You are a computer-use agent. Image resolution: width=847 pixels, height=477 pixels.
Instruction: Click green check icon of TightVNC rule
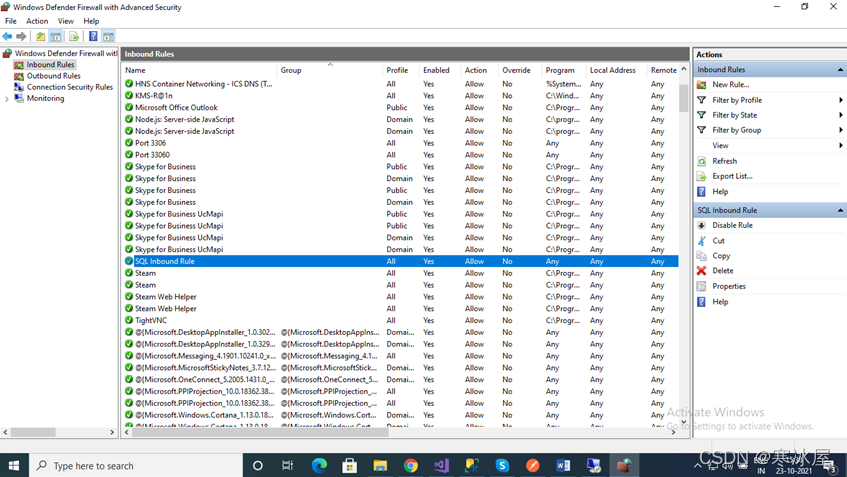tap(129, 321)
